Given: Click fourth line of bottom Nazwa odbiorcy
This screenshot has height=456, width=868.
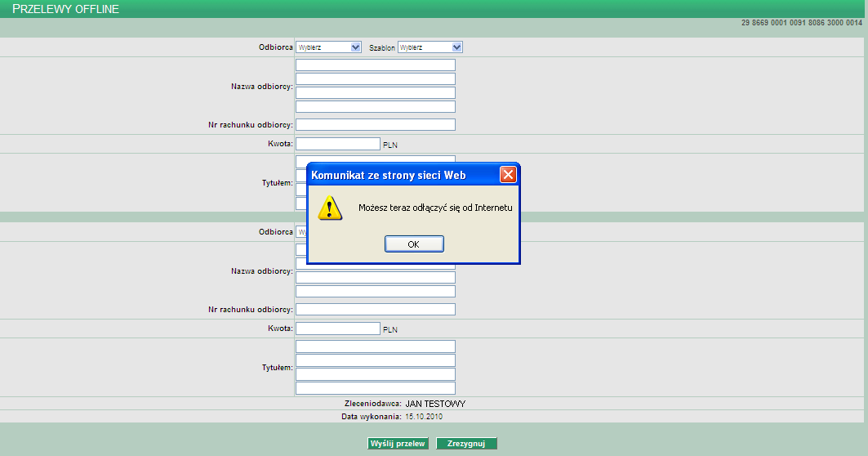Looking at the screenshot, I should click(376, 291).
